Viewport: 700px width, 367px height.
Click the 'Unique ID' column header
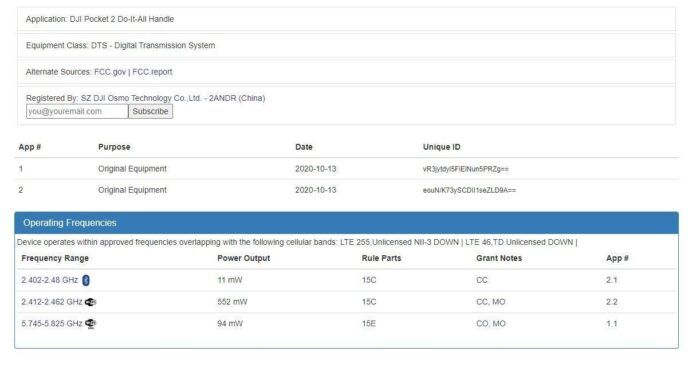[442, 147]
